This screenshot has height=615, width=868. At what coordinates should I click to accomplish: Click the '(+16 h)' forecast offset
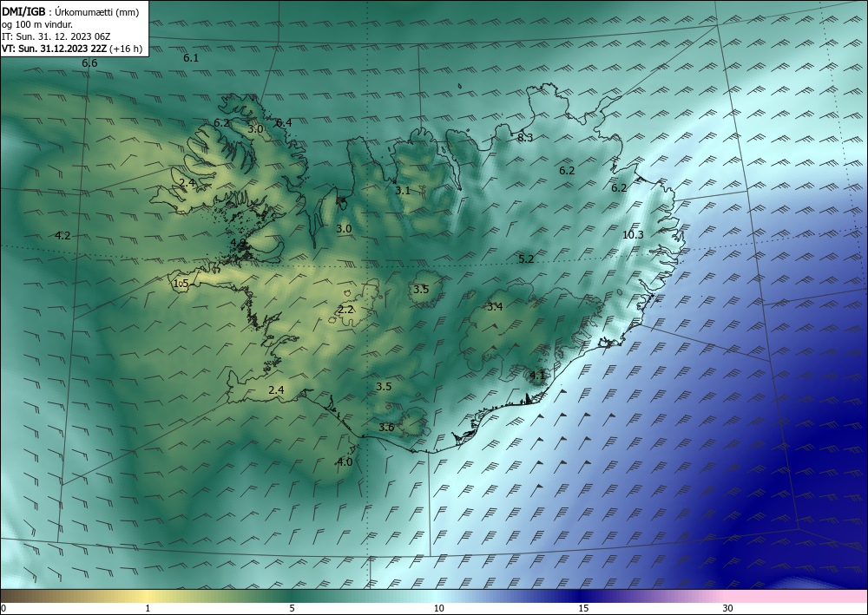click(126, 49)
